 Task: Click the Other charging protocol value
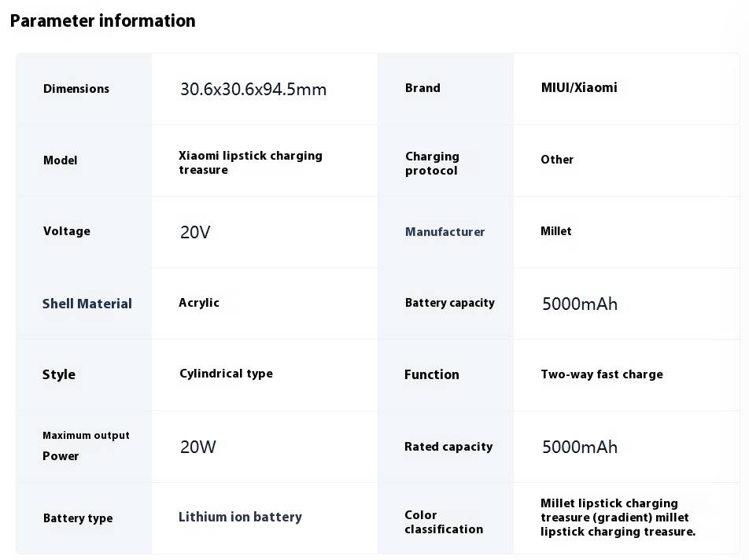557,160
